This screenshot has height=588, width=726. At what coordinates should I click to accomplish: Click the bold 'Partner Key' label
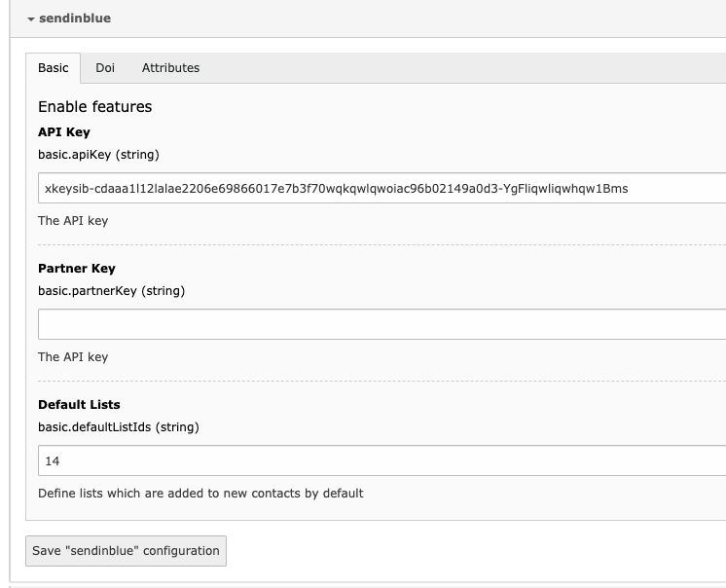pyautogui.click(x=77, y=269)
